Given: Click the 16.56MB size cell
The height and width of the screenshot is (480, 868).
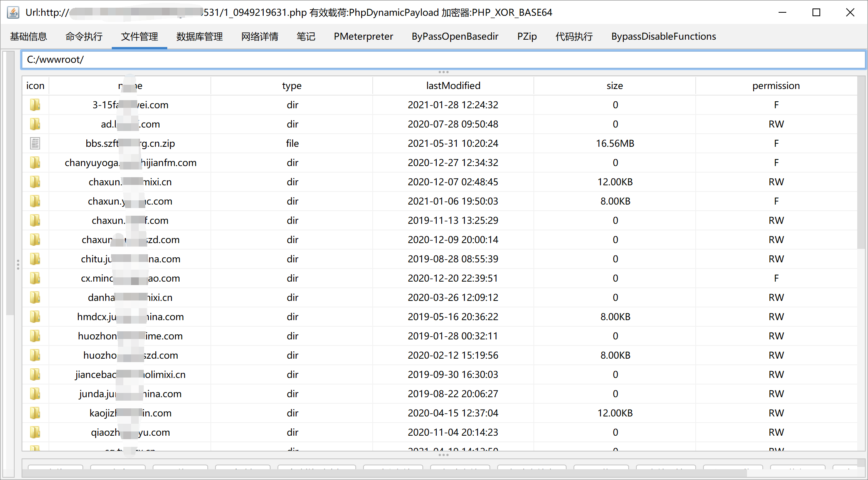Looking at the screenshot, I should (x=615, y=143).
